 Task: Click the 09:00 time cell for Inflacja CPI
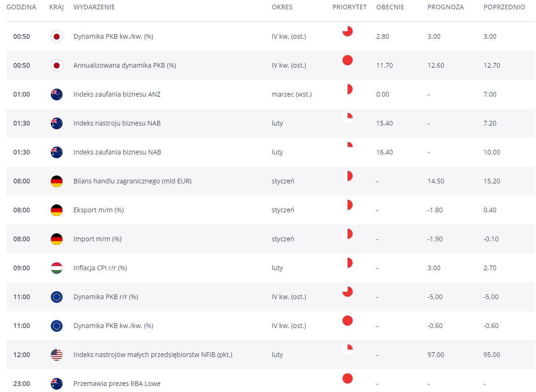[x=21, y=268]
